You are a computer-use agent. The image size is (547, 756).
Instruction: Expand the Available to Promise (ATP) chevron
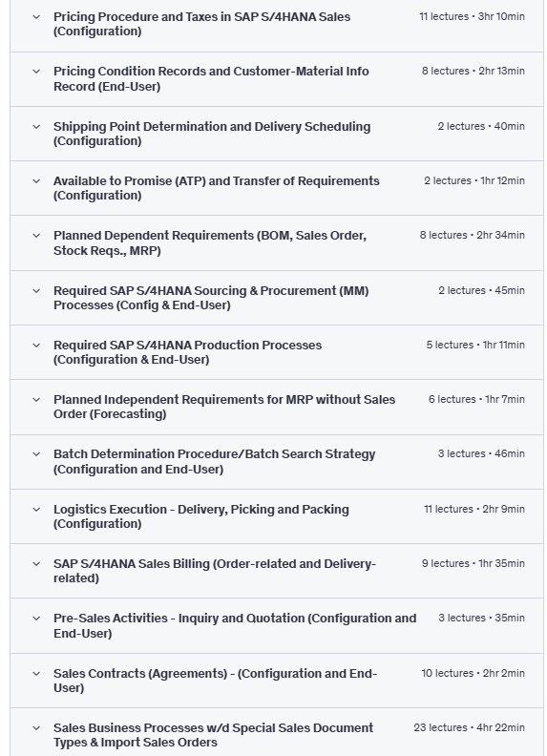[x=36, y=181]
